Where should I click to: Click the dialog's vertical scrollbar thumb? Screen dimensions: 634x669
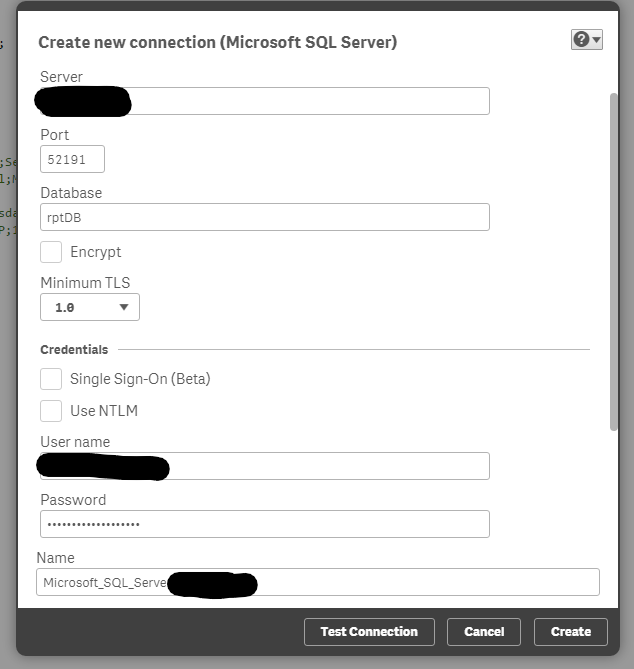(x=613, y=260)
